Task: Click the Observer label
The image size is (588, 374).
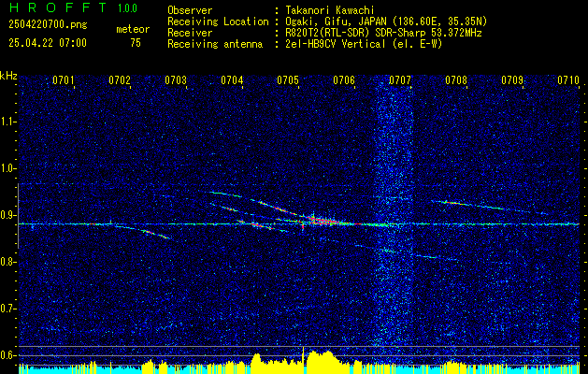Action: click(190, 10)
